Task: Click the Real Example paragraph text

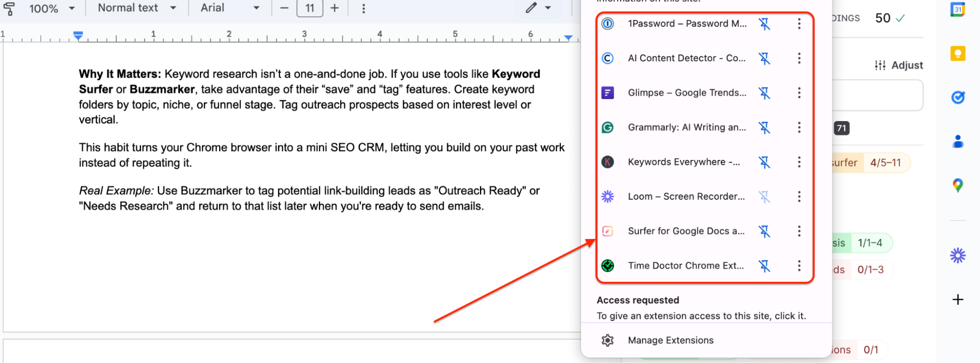Action: (309, 198)
